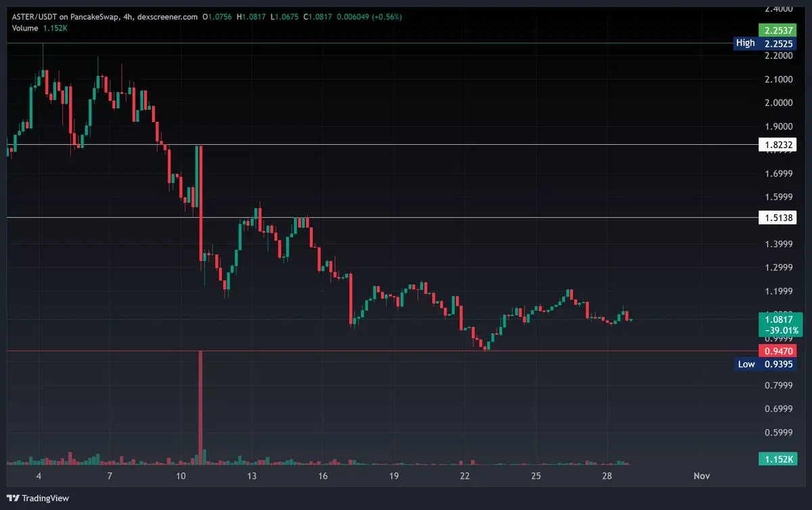Click date label 10 on time axis
Viewport: 812px width, 510px height.
click(180, 476)
